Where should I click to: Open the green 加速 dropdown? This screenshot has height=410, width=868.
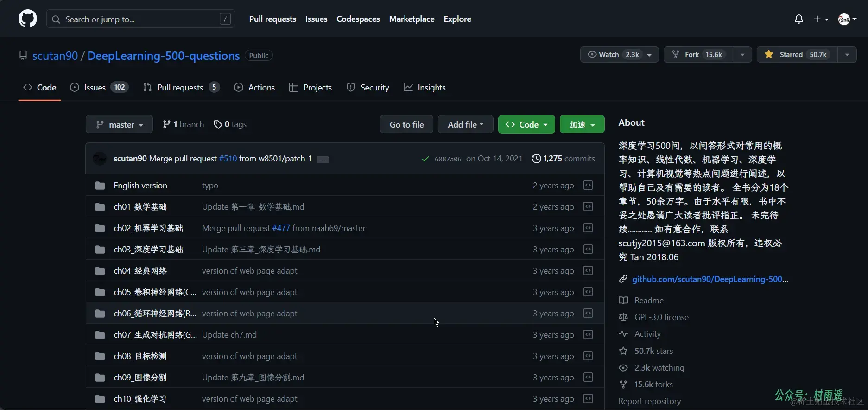tap(582, 124)
